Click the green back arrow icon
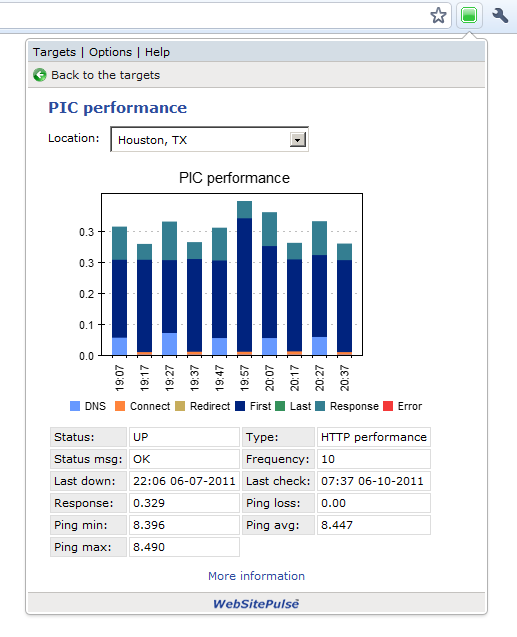The width and height of the screenshot is (517, 637). point(40,75)
